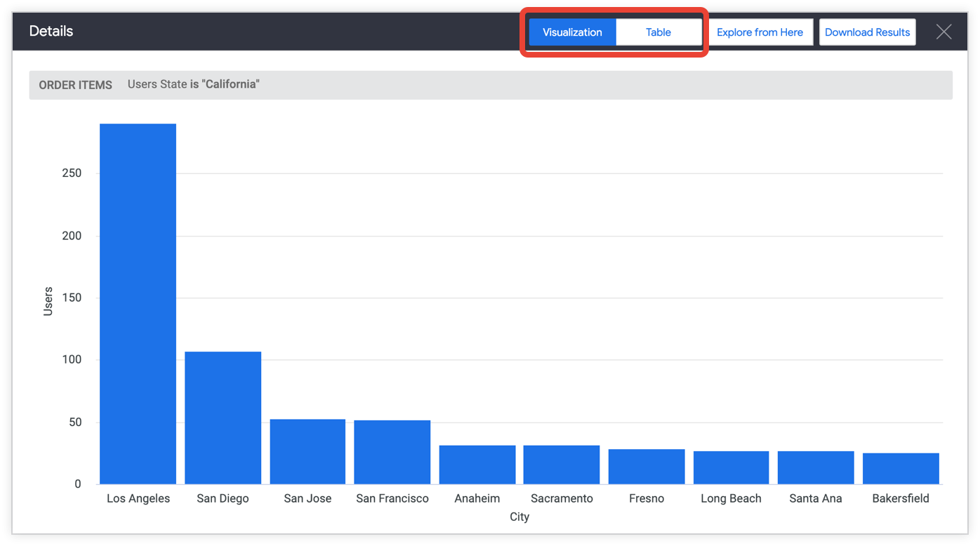The image size is (980, 546).
Task: Click the Los Angeles bar in chart
Action: [138, 304]
